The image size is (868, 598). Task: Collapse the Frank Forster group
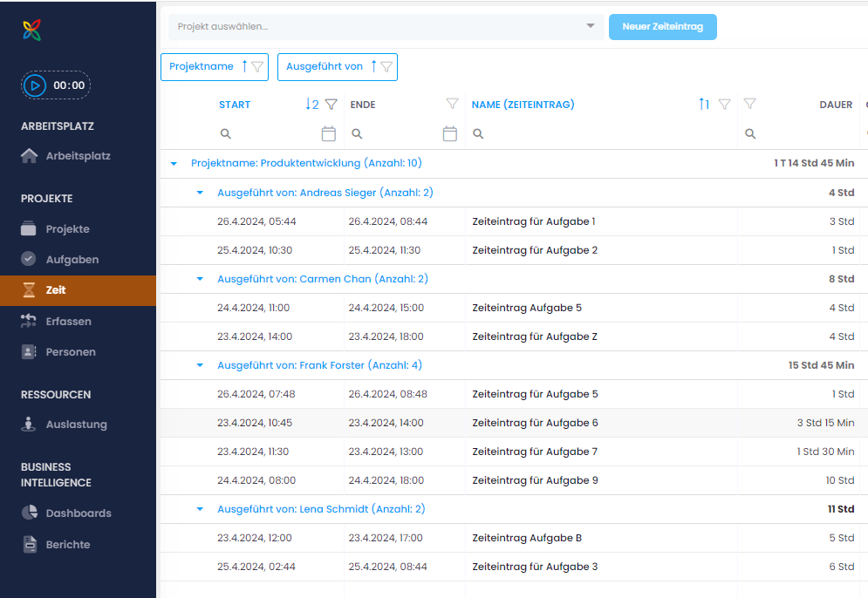[x=200, y=365]
